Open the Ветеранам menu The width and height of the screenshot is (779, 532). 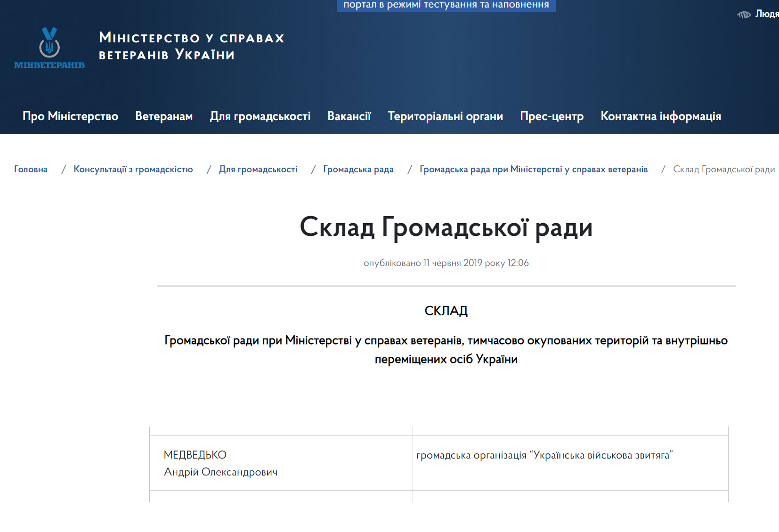pos(163,116)
